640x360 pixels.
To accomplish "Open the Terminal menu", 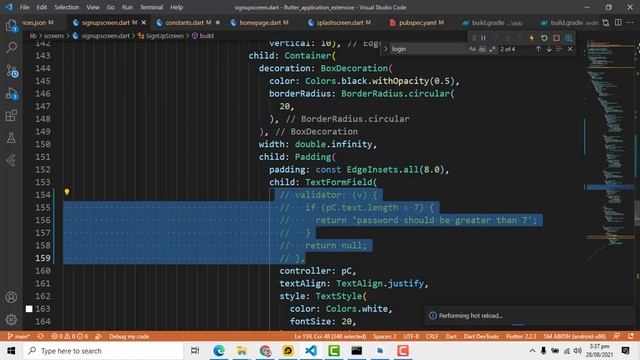I will point(151,7).
